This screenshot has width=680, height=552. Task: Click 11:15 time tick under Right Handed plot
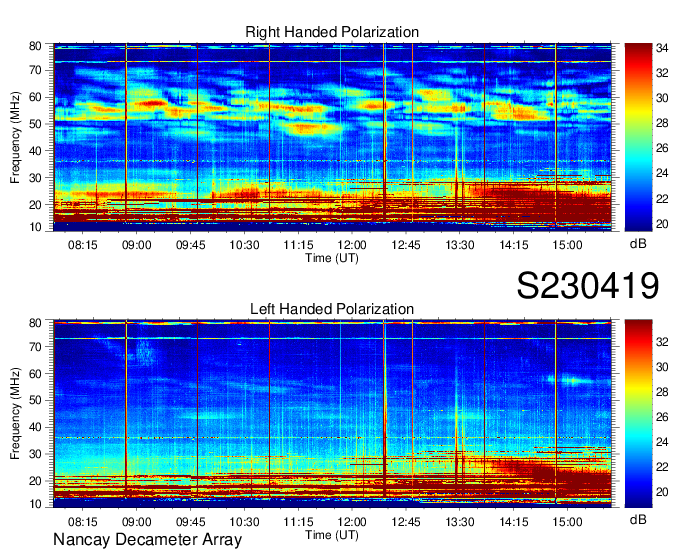coord(298,245)
